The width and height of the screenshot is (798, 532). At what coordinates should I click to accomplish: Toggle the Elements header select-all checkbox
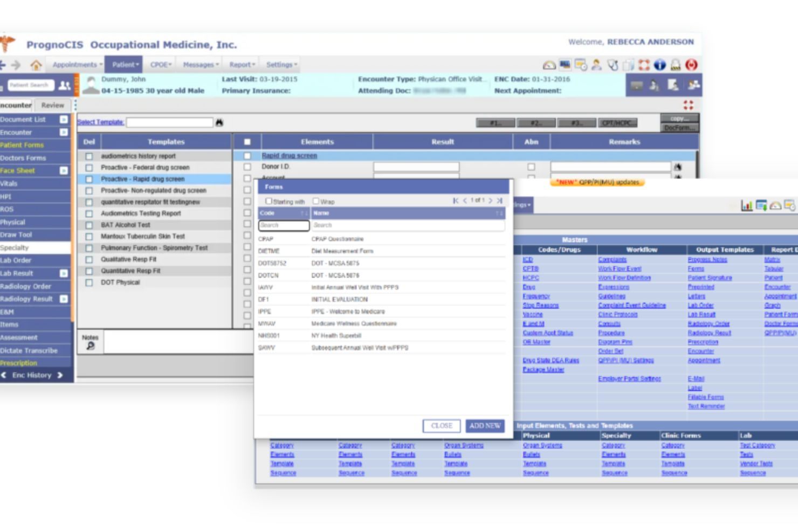247,142
